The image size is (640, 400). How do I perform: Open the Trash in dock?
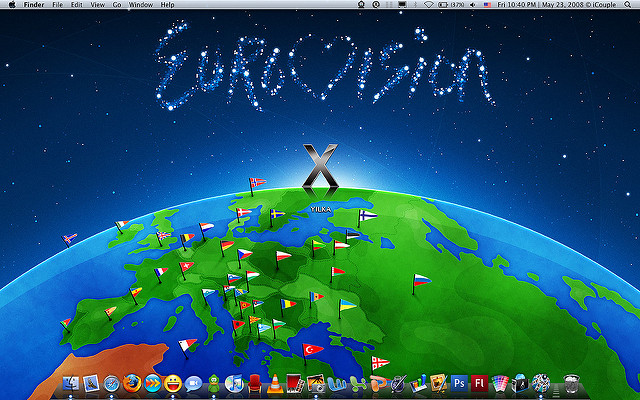(571, 383)
